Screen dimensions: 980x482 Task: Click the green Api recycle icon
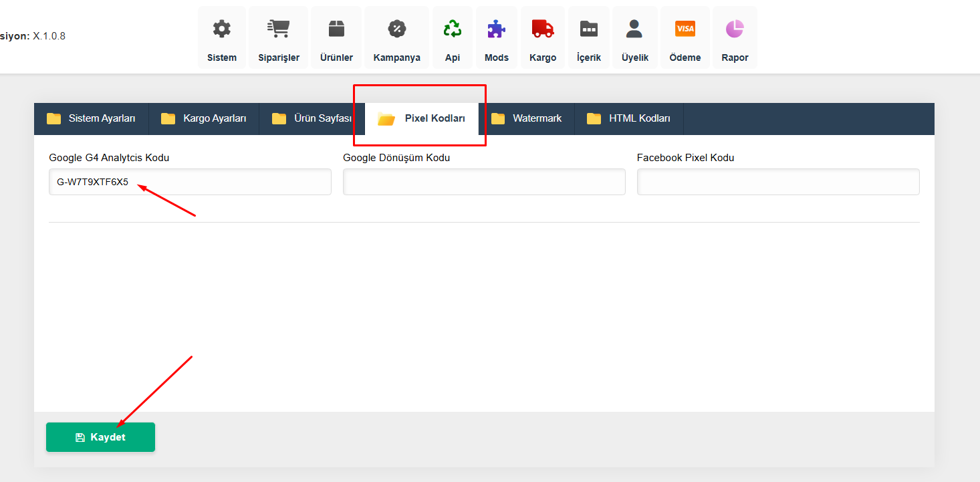453,29
